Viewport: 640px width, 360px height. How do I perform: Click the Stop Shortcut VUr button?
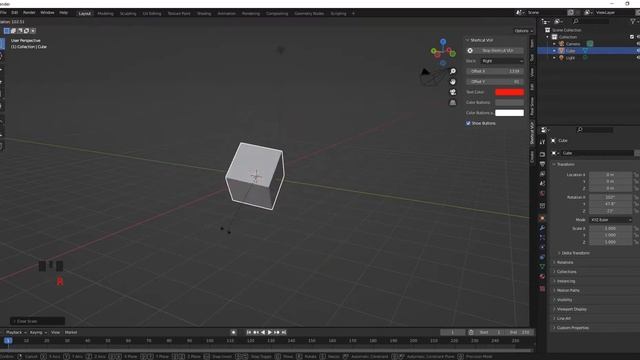pyautogui.click(x=495, y=51)
